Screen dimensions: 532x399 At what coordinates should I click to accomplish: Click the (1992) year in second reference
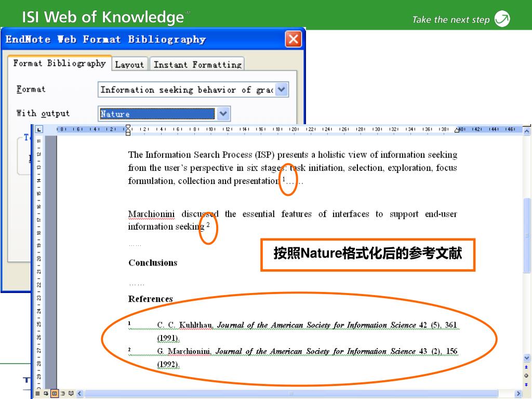pos(168,364)
